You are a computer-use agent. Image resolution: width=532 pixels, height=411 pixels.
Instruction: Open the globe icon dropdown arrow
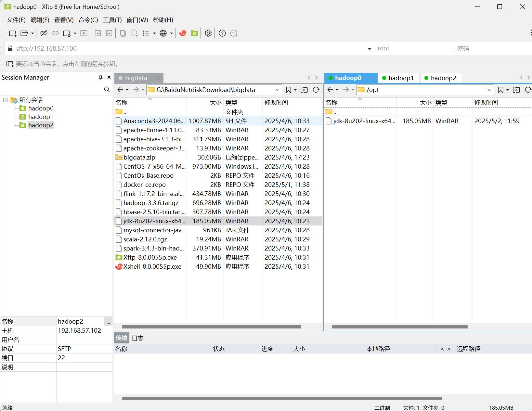coord(172,33)
